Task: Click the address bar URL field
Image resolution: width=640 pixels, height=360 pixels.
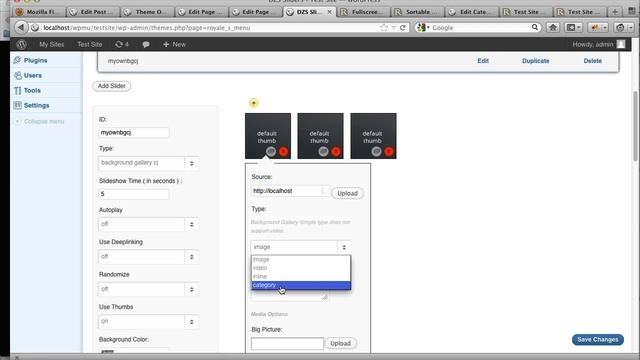Action: [x=208, y=28]
